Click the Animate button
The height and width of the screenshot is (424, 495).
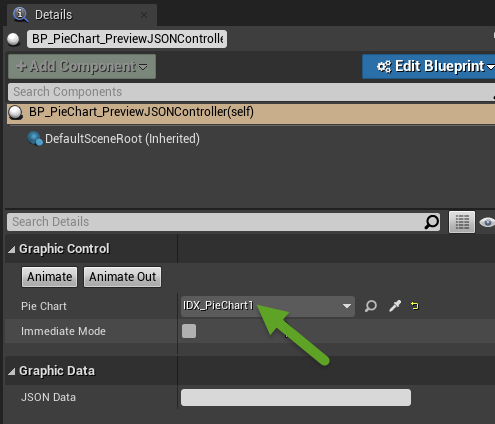pos(49,277)
